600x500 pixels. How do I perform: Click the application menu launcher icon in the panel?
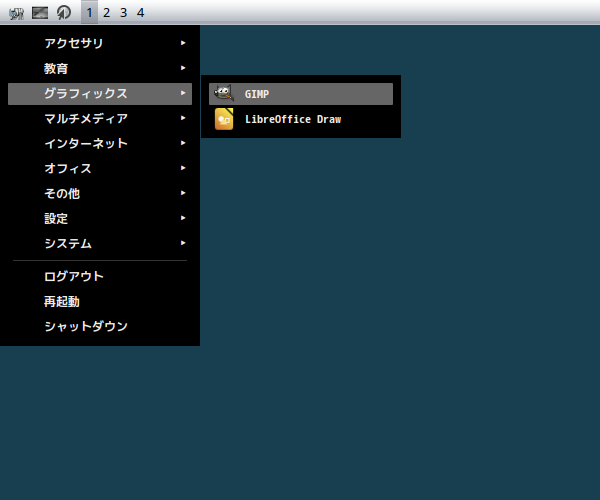click(x=16, y=13)
